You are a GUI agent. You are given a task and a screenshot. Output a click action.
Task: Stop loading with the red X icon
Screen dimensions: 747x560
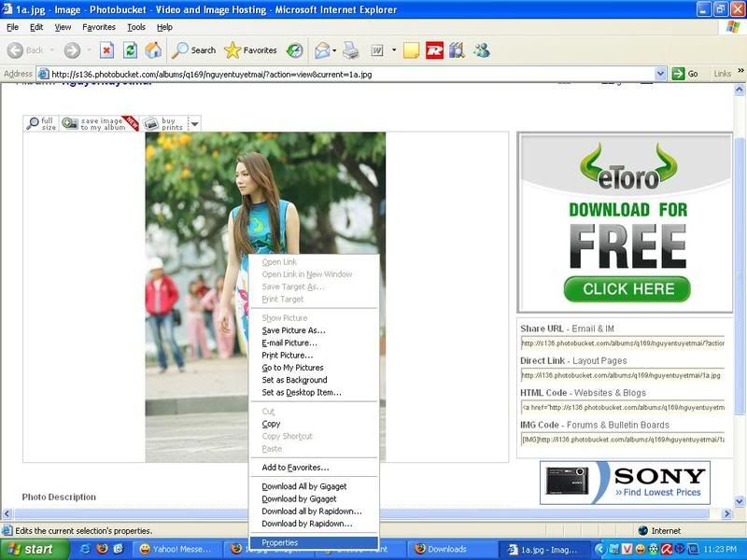point(106,50)
